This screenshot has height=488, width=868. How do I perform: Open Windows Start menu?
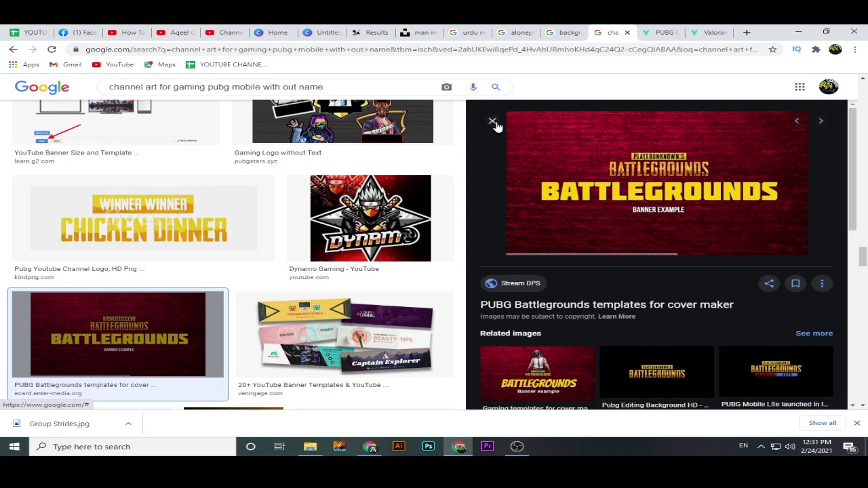click(x=14, y=447)
